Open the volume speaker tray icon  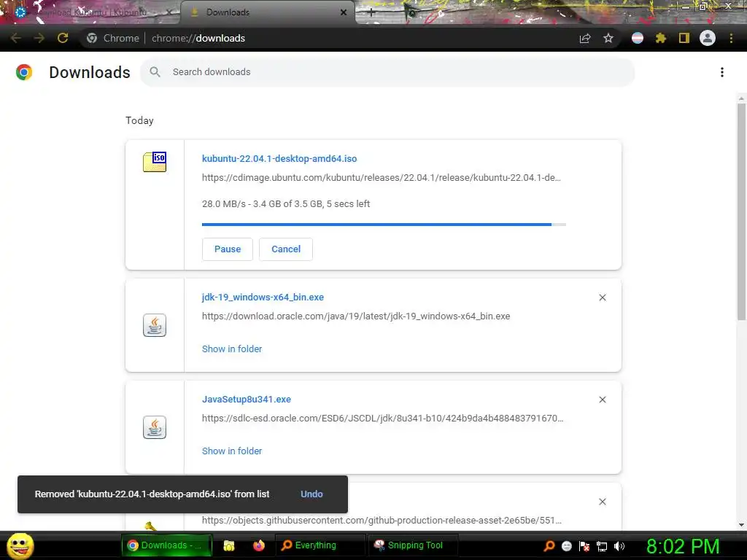point(619,546)
